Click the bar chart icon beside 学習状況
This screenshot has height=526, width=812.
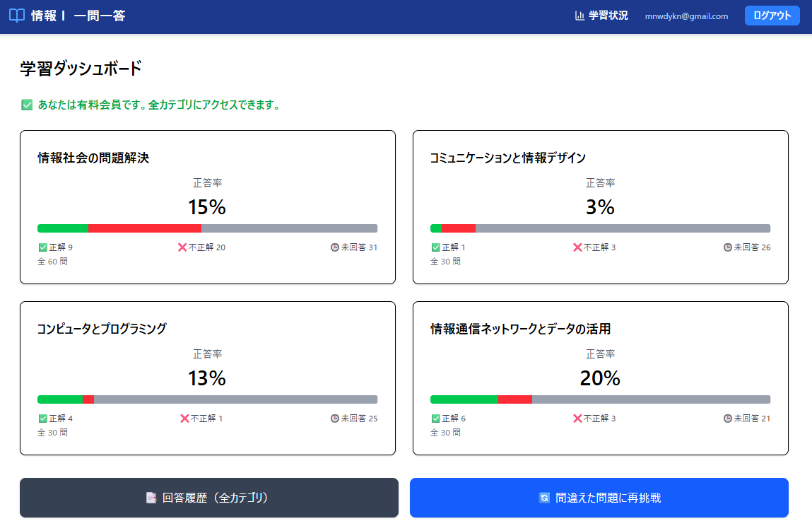tap(579, 16)
